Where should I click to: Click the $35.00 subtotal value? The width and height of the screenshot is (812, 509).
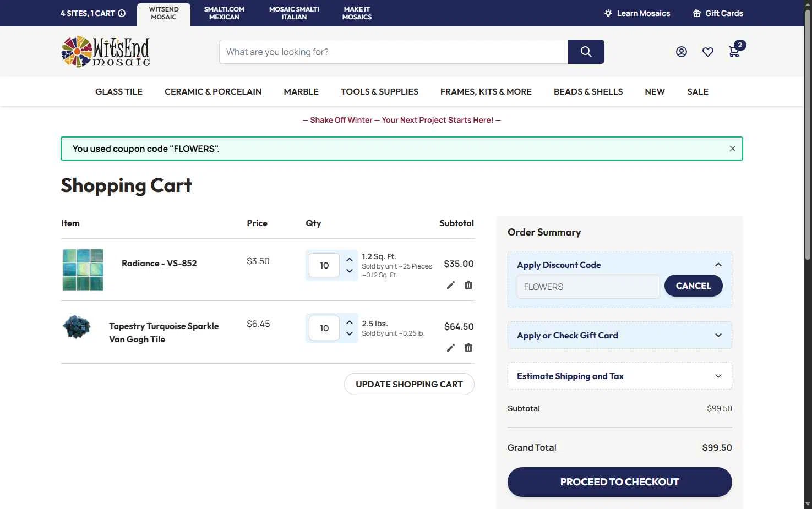coord(459,264)
